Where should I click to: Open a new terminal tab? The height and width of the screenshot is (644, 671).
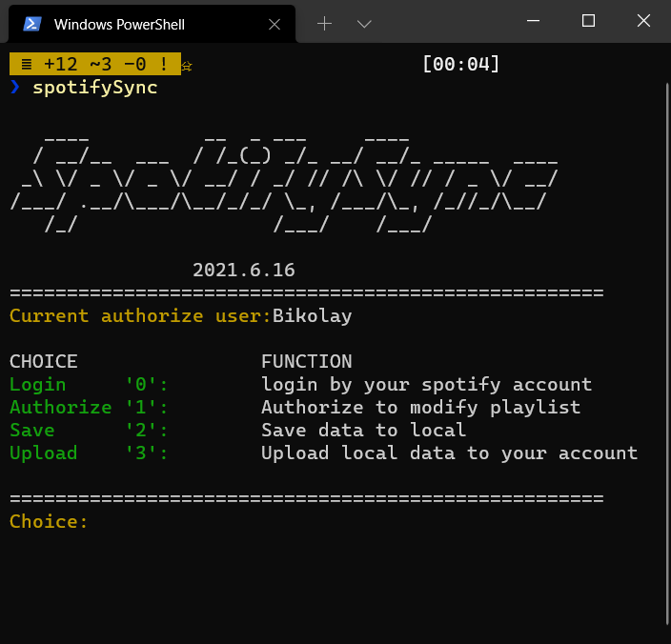click(x=324, y=23)
